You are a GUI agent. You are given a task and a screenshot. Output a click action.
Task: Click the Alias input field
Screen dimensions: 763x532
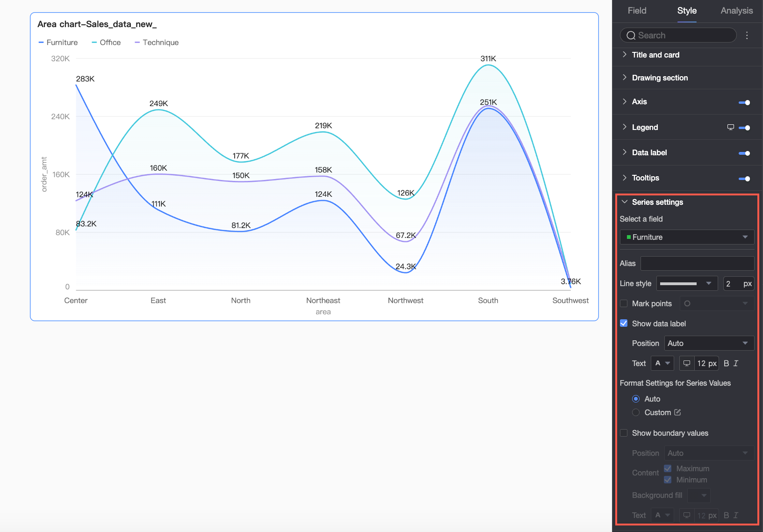point(697,263)
